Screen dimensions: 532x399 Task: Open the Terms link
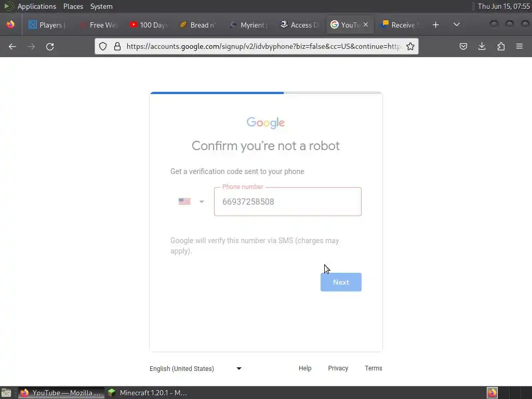tap(373, 368)
